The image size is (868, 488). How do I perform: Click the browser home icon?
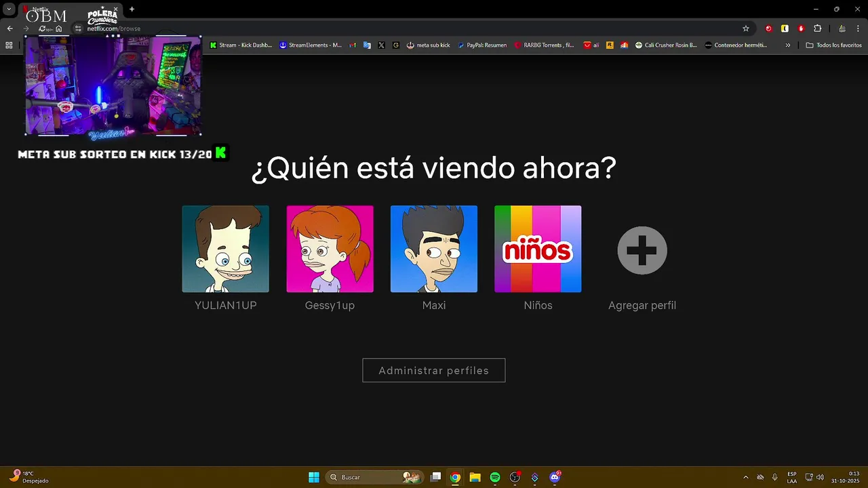59,28
